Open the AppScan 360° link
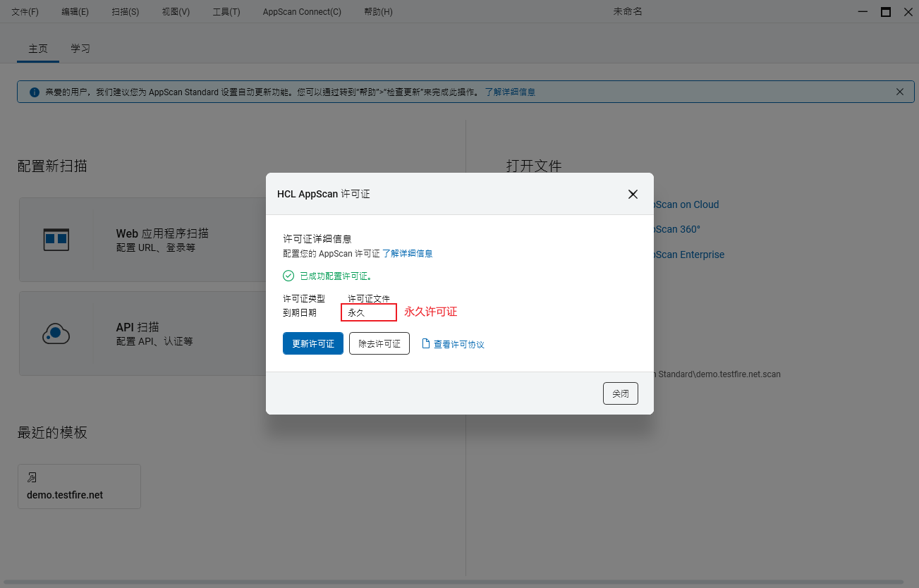 [677, 229]
